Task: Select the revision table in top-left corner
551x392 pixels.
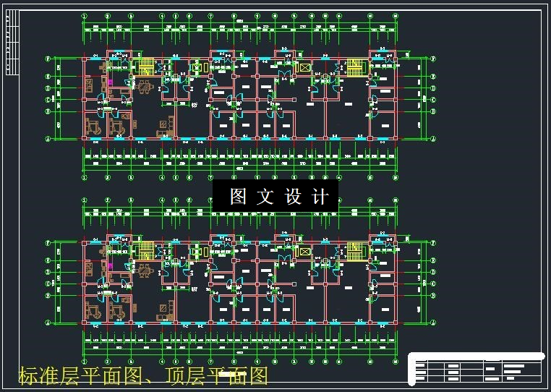Action: 12,42
